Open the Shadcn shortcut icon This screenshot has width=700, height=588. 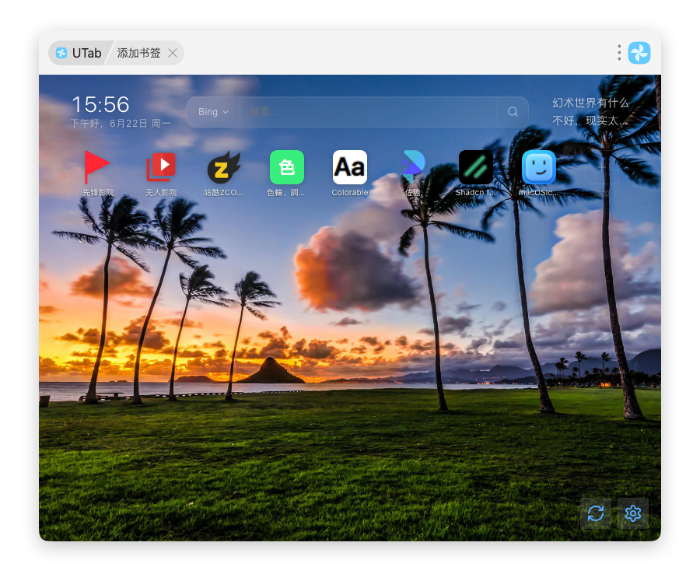475,167
